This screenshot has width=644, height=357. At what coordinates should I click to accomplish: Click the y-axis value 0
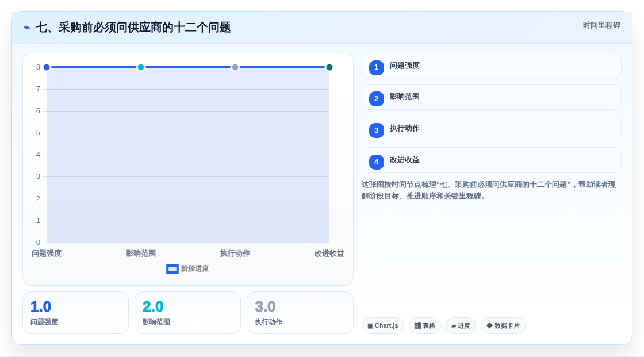click(38, 243)
